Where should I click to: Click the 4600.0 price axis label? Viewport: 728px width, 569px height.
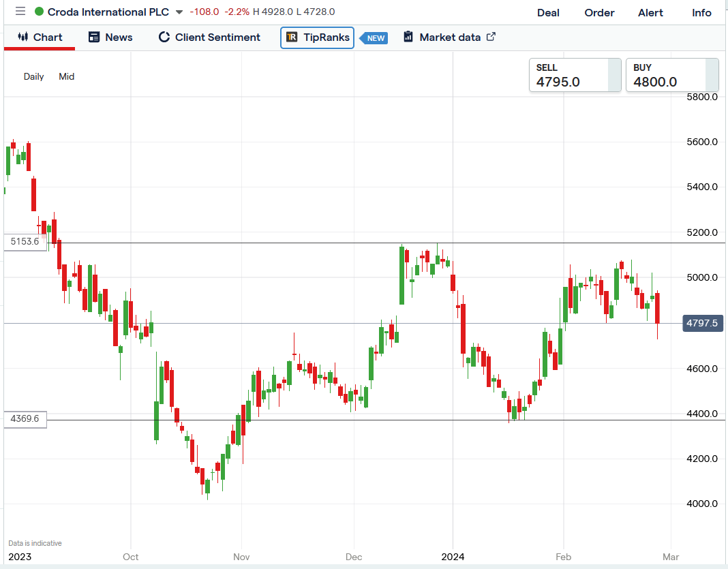click(x=702, y=369)
